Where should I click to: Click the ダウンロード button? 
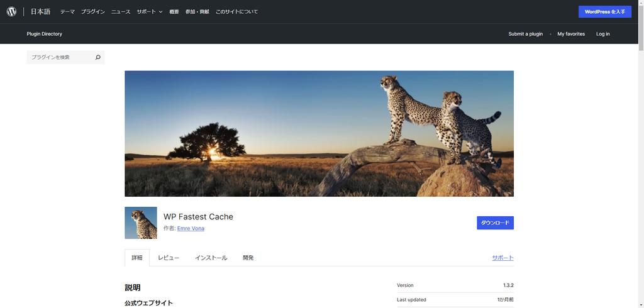[495, 223]
